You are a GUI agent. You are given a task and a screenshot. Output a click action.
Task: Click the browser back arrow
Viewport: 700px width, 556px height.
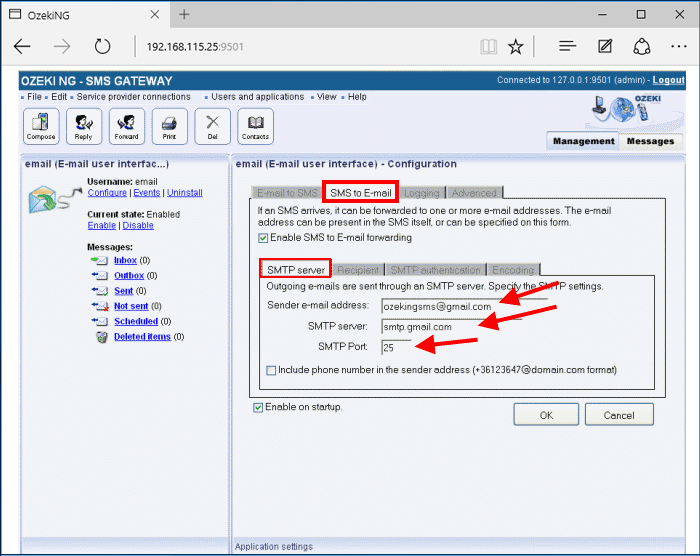click(x=22, y=46)
